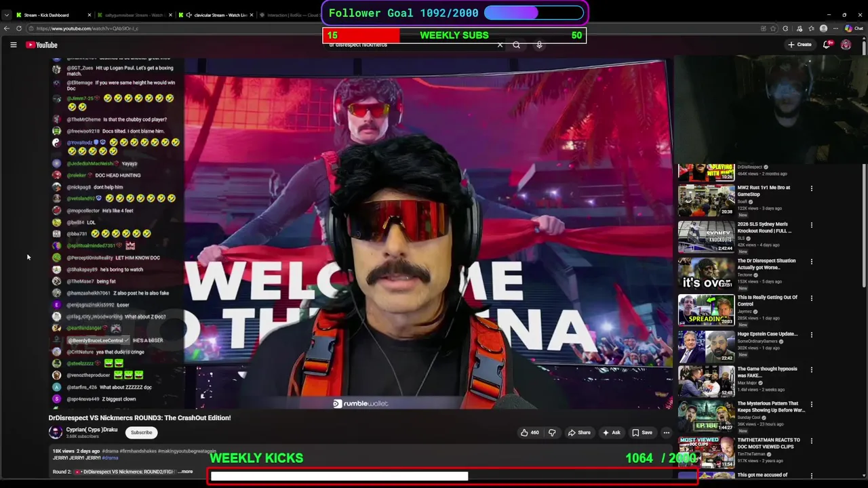Open options for Really Getting Out video
Viewport: 868px width, 488px height.
point(811,298)
